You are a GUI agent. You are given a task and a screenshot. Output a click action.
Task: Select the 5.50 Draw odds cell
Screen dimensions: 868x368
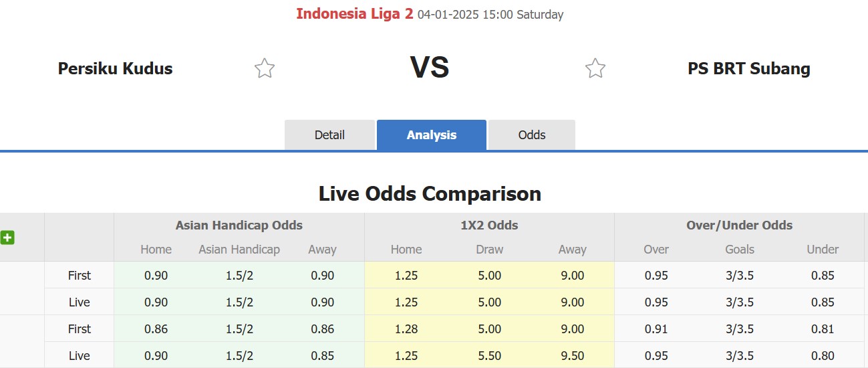click(x=489, y=356)
